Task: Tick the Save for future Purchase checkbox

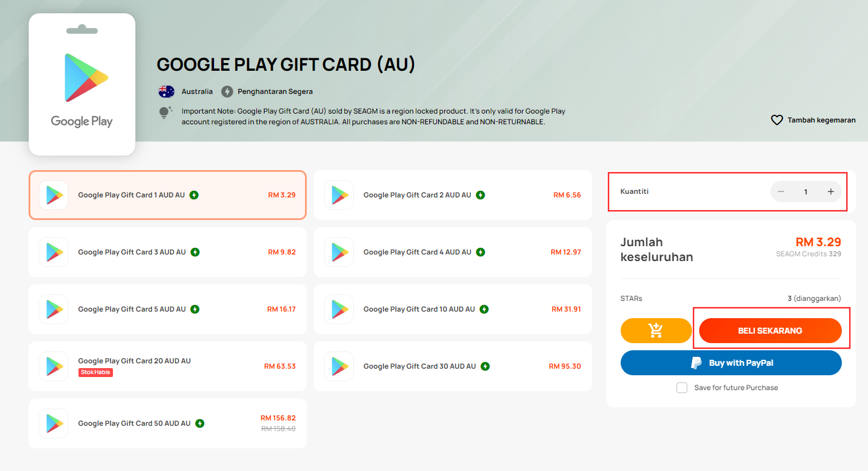Action: click(x=682, y=388)
